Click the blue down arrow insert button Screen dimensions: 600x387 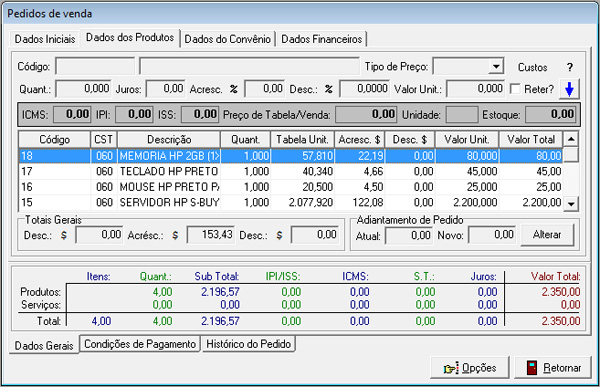pyautogui.click(x=569, y=89)
